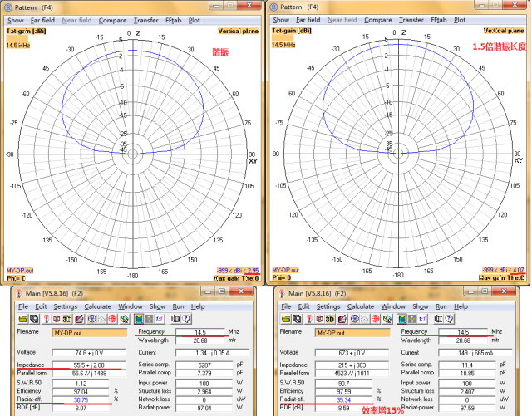Image resolution: width=532 pixels, height=416 pixels.
Task: Open red Smith chart icon in left Main window
Action: click(x=113, y=319)
